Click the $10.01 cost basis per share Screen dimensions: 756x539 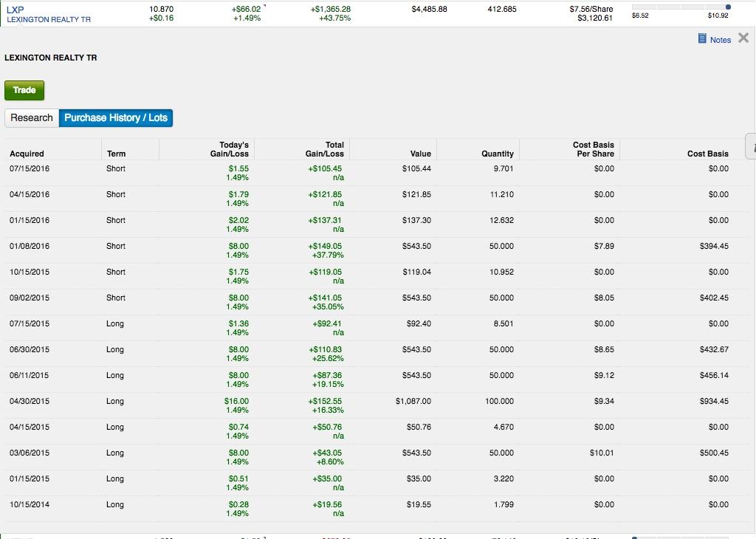point(602,453)
